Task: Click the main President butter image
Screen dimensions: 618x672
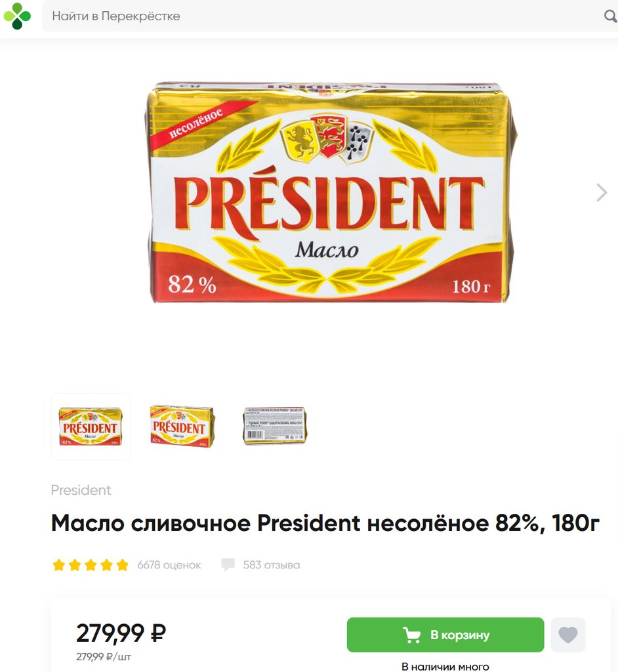Action: (x=330, y=193)
